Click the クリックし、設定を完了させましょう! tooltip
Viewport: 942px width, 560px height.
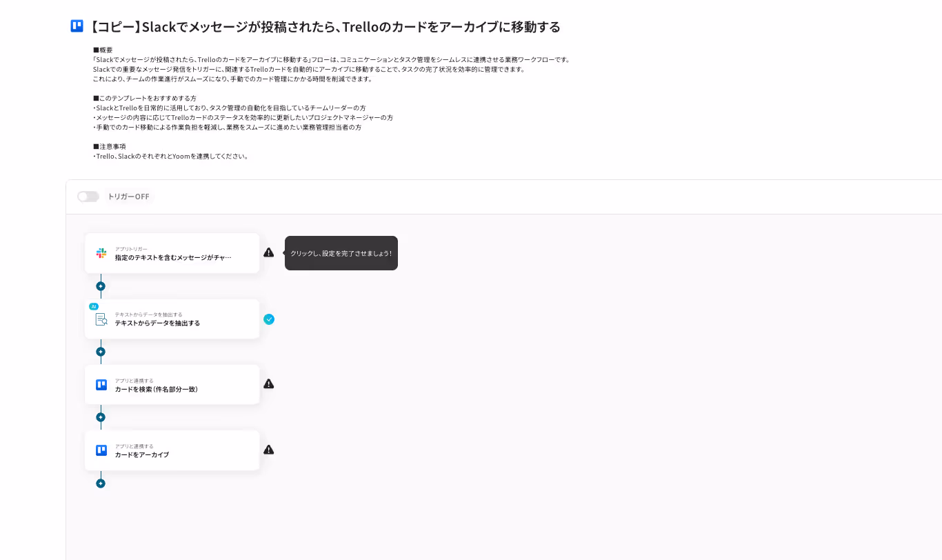(x=341, y=253)
